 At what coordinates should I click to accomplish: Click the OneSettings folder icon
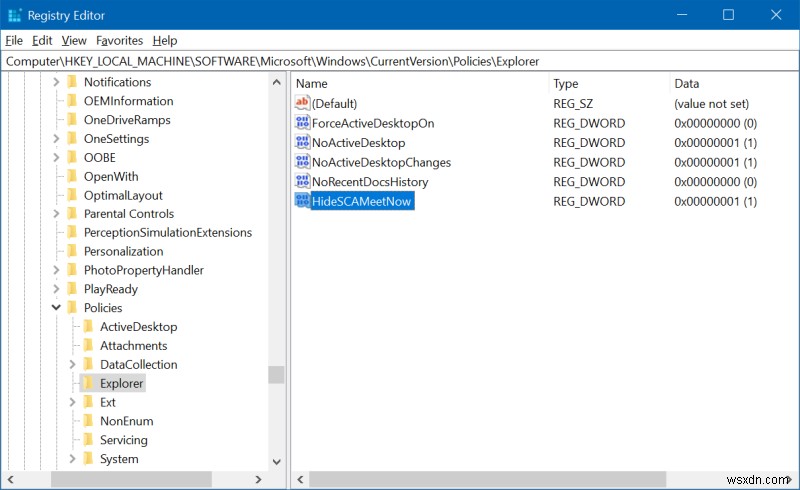pos(72,138)
